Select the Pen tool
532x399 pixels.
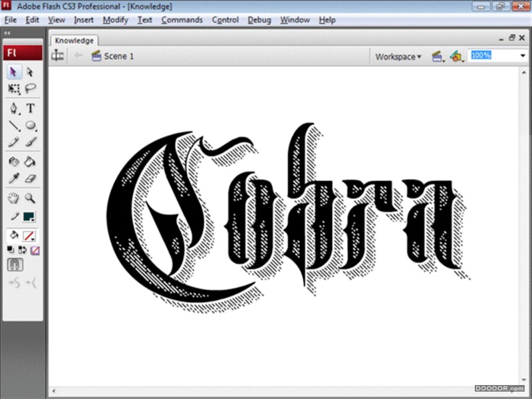point(13,108)
